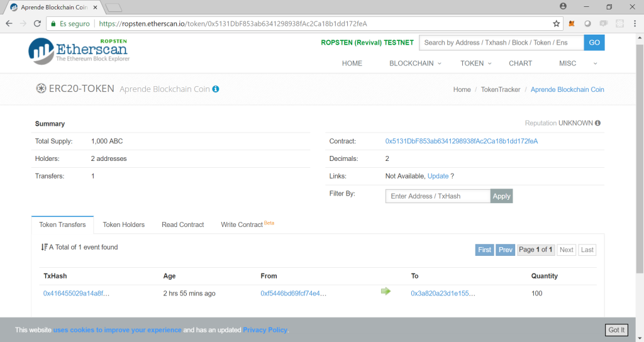Expand the BLOCKCHAIN menu dropdown
644x342 pixels.
tap(415, 63)
